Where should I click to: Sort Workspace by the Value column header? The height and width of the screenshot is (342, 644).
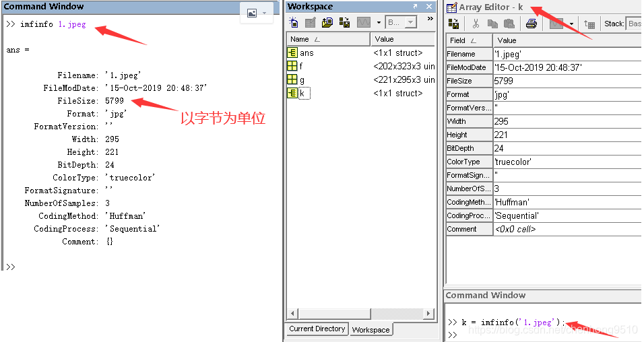pos(403,40)
